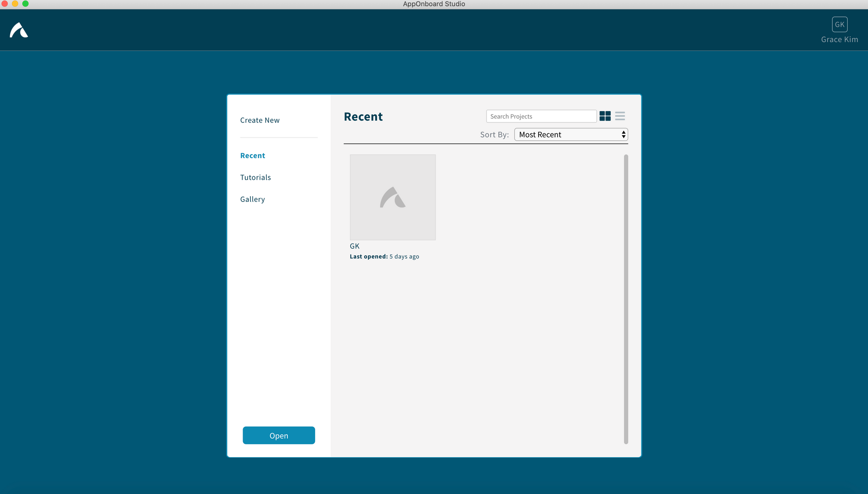
Task: Switch to grid view layout
Action: point(605,116)
